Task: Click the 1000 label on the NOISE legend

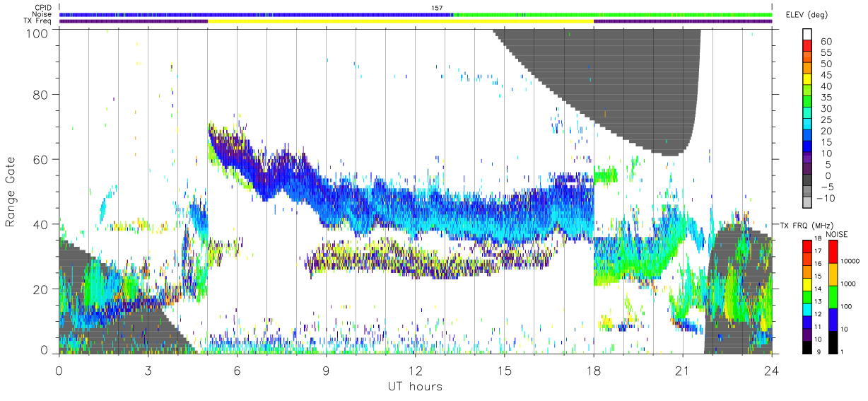Action: (x=848, y=284)
